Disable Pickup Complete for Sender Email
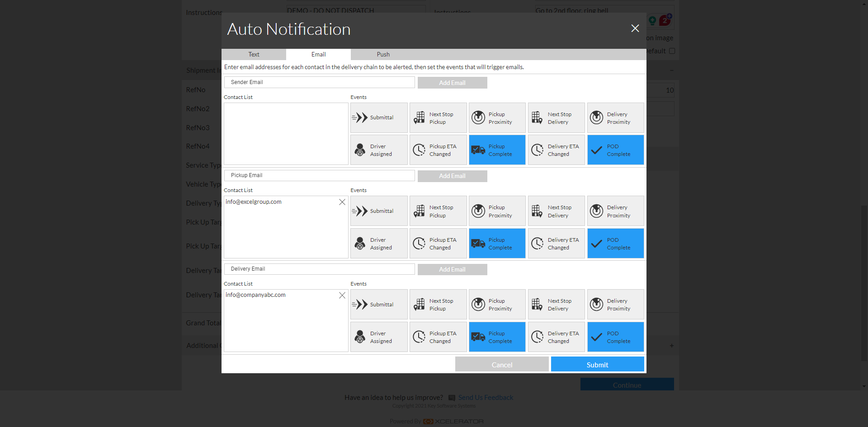 click(497, 150)
